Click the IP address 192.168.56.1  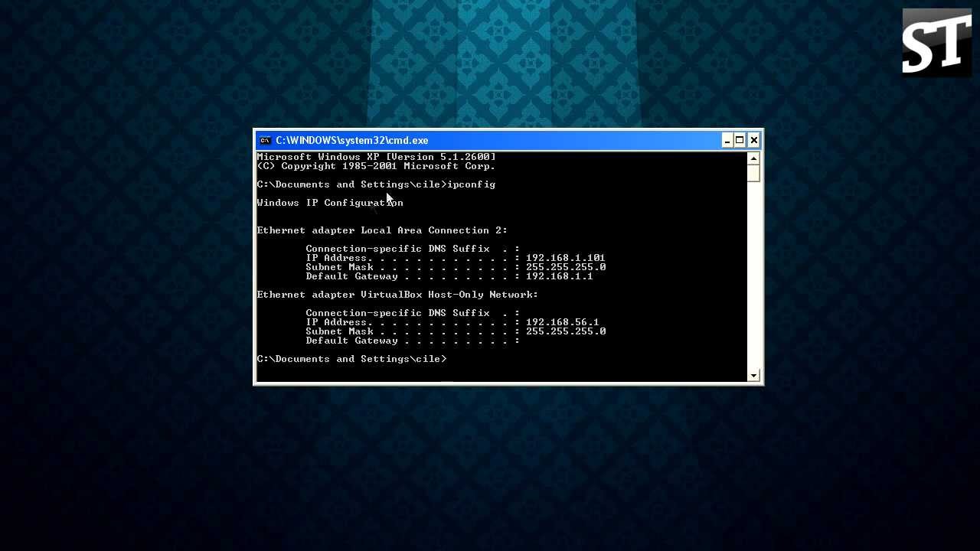click(562, 322)
